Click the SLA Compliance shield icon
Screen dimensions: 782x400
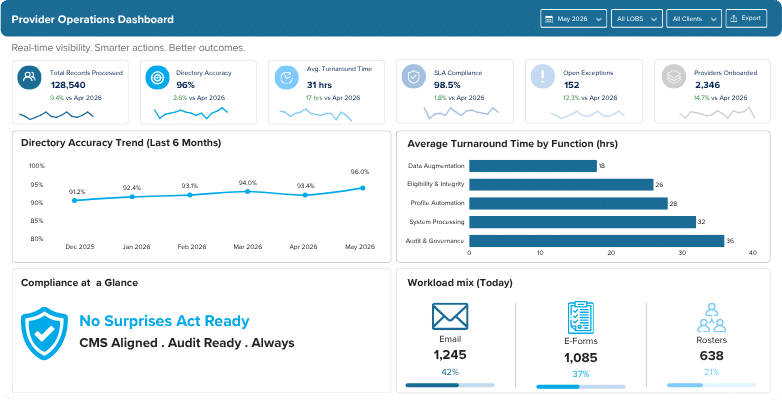pyautogui.click(x=413, y=77)
